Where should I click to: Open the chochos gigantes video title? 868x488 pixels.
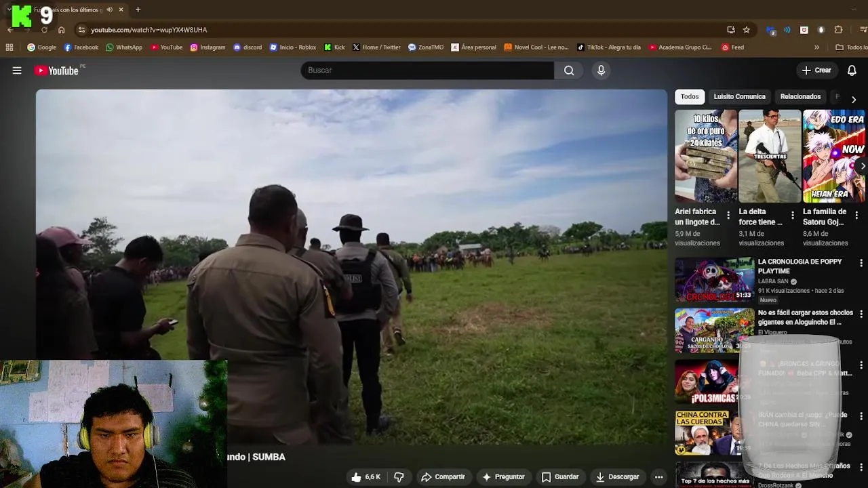click(x=806, y=317)
